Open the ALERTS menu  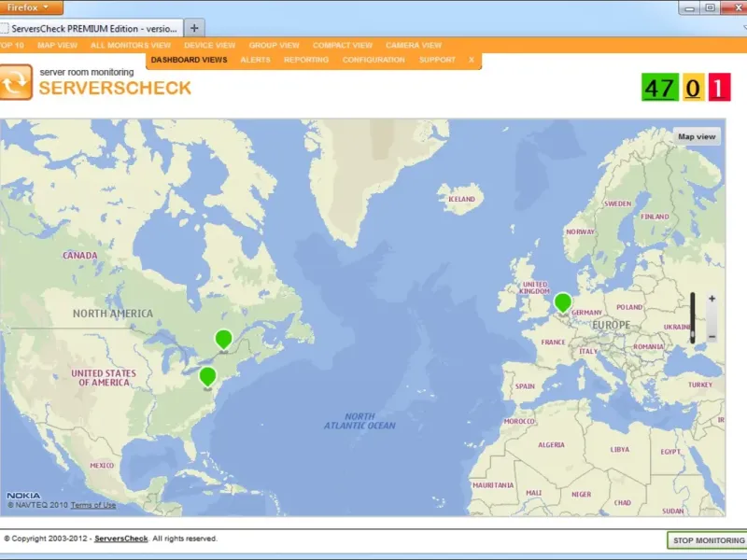coord(255,60)
